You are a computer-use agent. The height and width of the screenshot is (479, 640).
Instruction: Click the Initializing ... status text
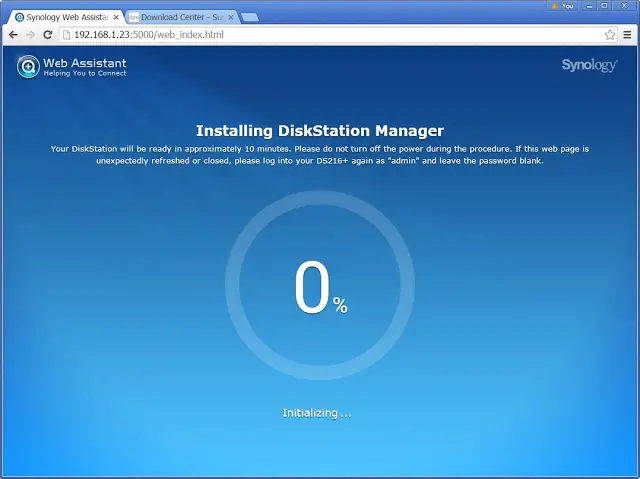(x=317, y=413)
